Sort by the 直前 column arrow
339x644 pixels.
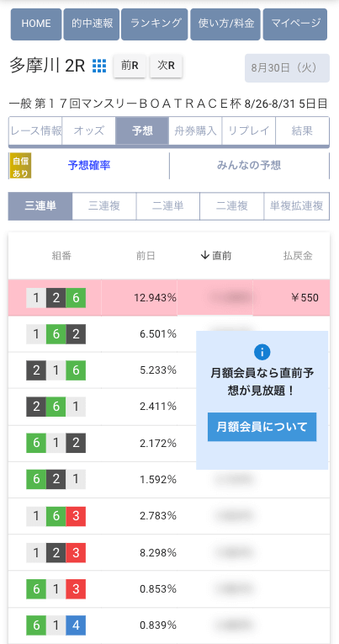pos(204,256)
